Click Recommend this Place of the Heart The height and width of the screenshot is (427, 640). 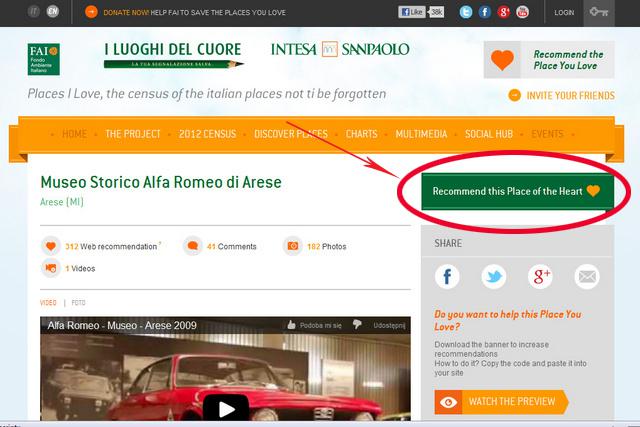pyautogui.click(x=518, y=191)
